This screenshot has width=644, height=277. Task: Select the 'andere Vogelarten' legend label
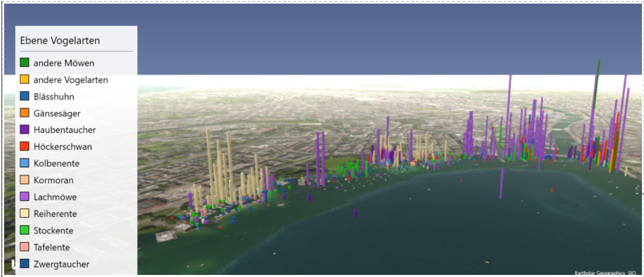pos(71,80)
